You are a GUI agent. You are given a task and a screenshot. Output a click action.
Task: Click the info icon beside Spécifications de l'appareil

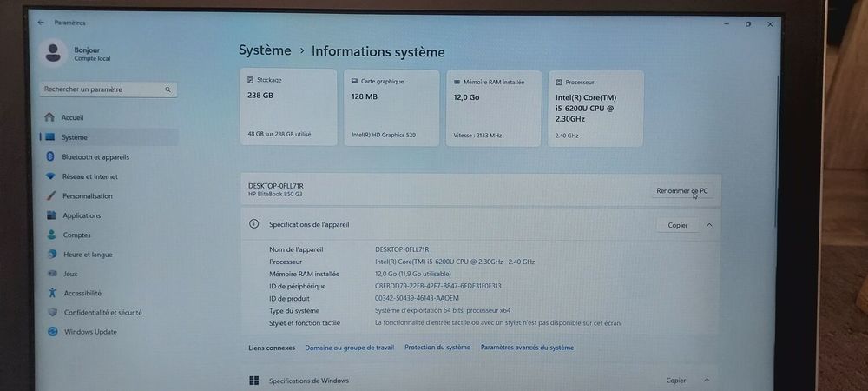(253, 224)
